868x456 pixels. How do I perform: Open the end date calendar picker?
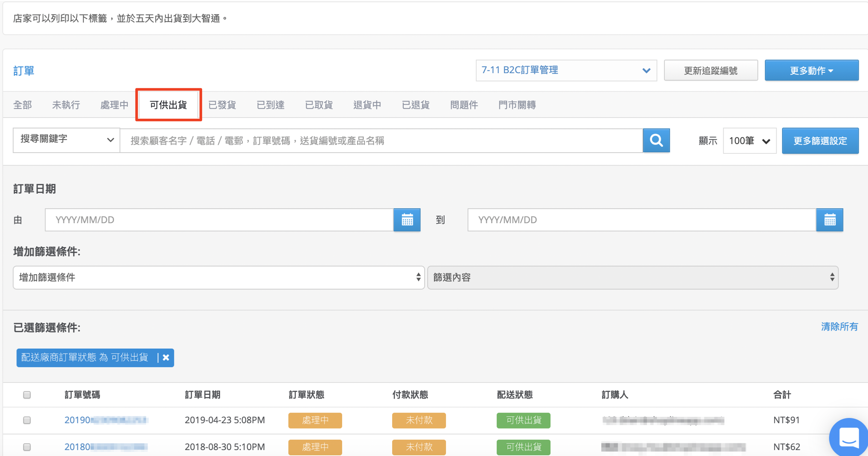pyautogui.click(x=830, y=220)
